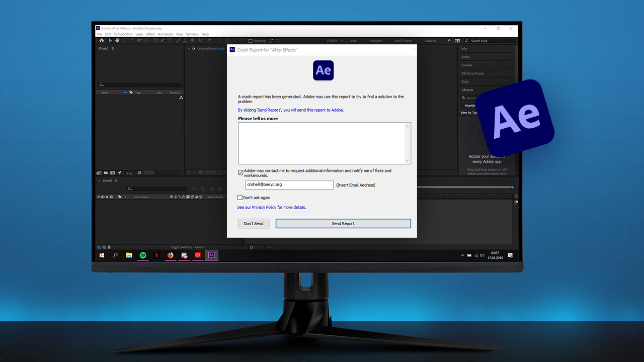644x362 pixels.
Task: Click the timeline zoom slider handle
Action: pyautogui.click(x=252, y=247)
